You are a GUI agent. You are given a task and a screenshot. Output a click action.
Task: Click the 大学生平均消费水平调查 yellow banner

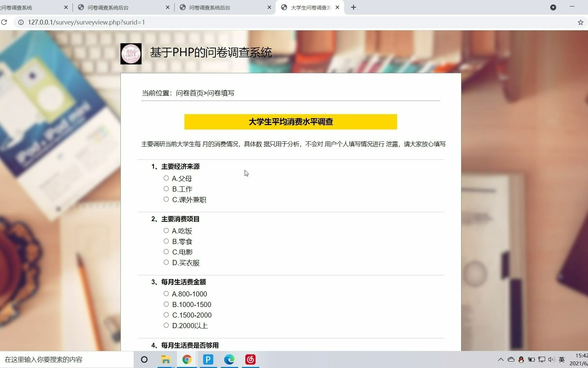(x=291, y=122)
